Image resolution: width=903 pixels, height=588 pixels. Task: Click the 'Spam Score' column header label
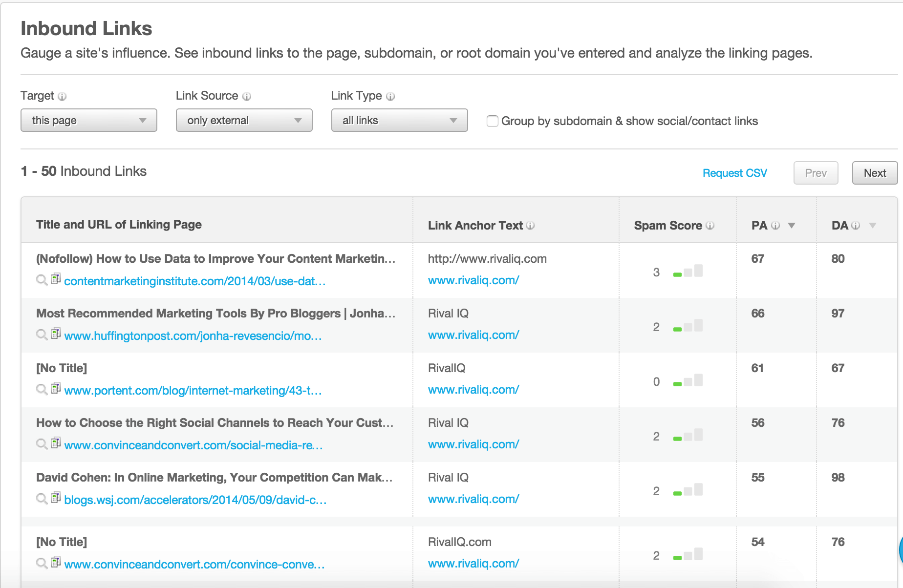click(668, 225)
